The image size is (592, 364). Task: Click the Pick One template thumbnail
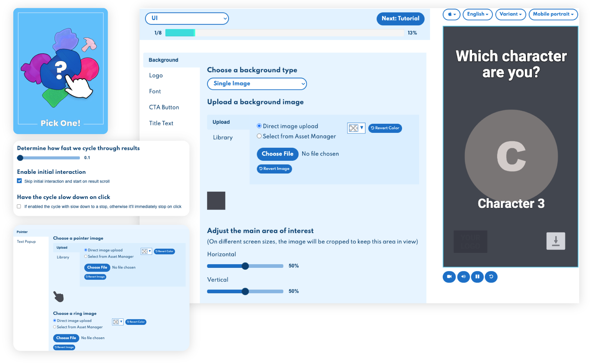click(x=60, y=71)
